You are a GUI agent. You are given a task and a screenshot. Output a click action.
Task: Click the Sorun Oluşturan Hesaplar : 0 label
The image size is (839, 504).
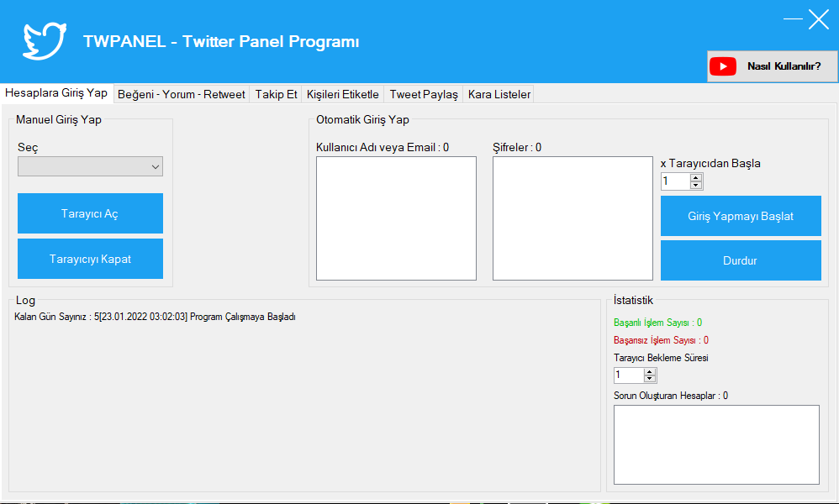click(671, 396)
